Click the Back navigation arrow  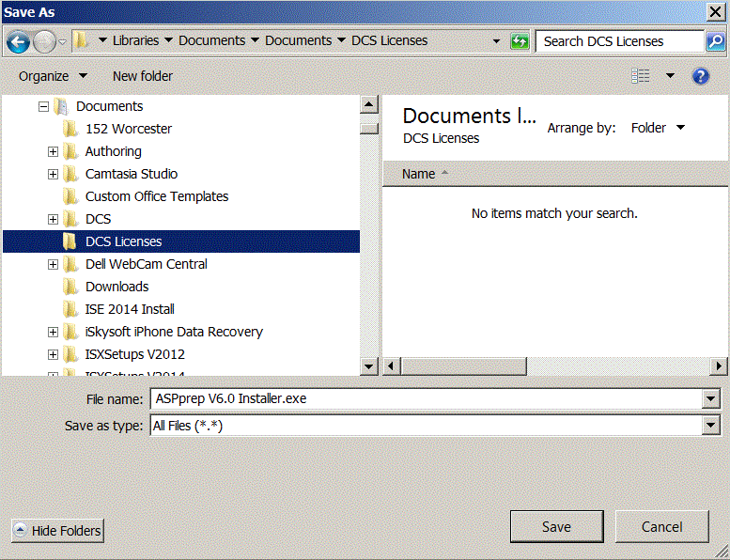click(18, 42)
